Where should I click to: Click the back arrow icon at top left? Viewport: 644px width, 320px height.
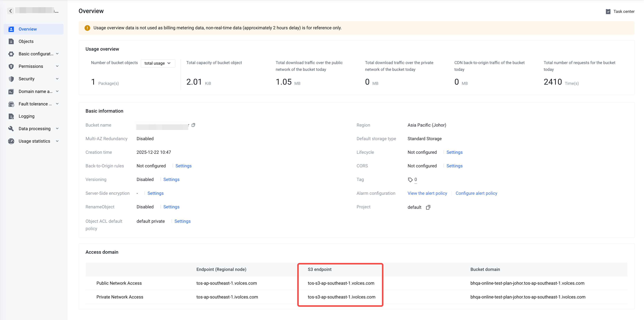[11, 11]
